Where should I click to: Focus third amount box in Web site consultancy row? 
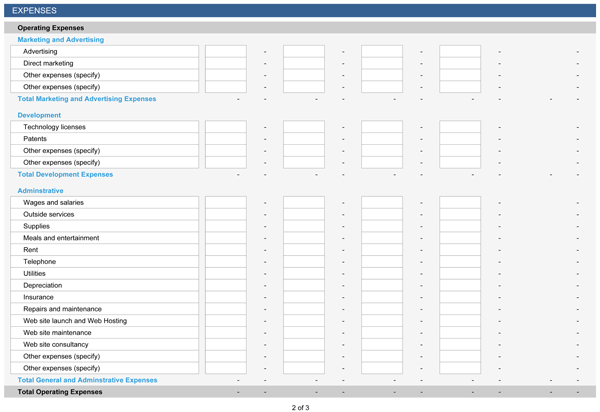point(382,345)
